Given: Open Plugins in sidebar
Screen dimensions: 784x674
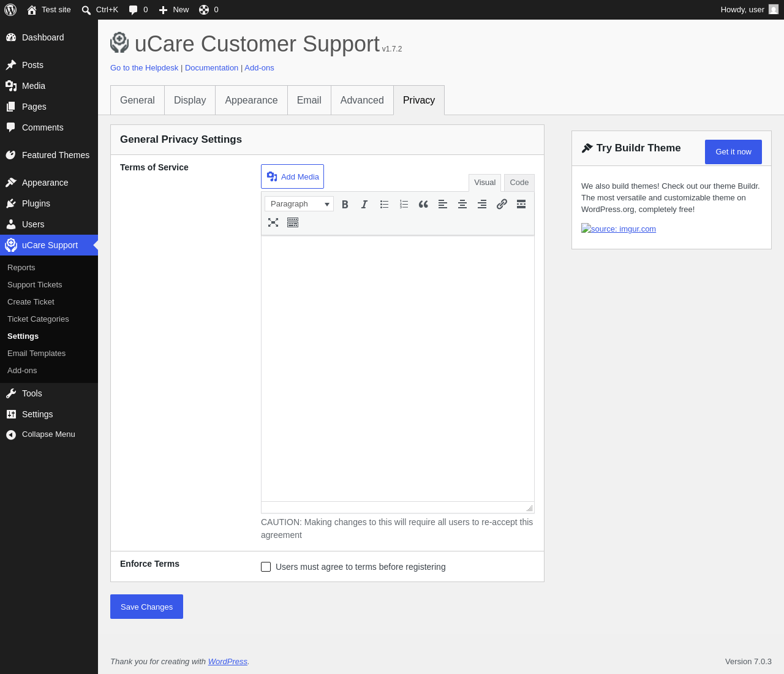Looking at the screenshot, I should (49, 203).
